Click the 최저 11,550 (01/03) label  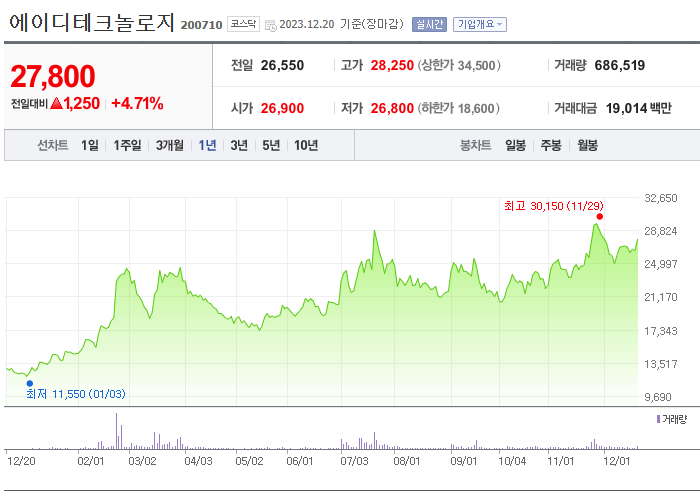coord(76,394)
